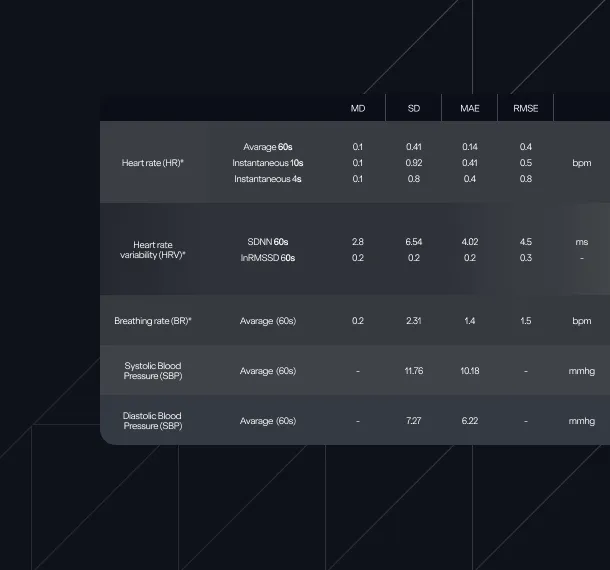Click RMSE value 0.8 for Instantaneous 4s
Image resolution: width=610 pixels, height=570 pixels.
526,179
